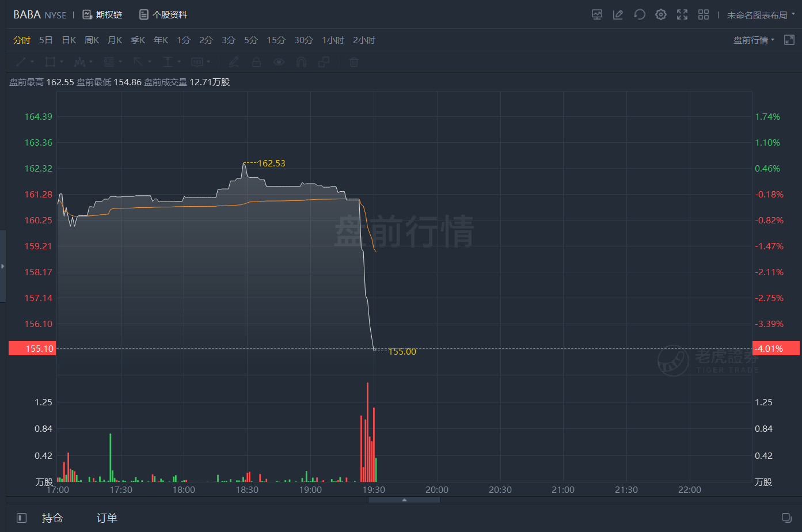The width and height of the screenshot is (802, 532).
Task: Expand the line tool dropdown arrow
Action: tap(32, 62)
